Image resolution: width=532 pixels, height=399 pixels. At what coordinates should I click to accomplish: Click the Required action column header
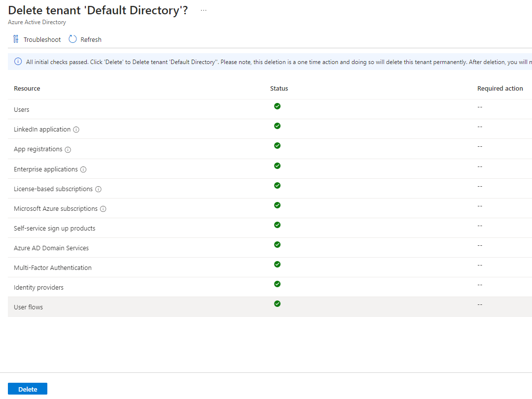tap(500, 88)
